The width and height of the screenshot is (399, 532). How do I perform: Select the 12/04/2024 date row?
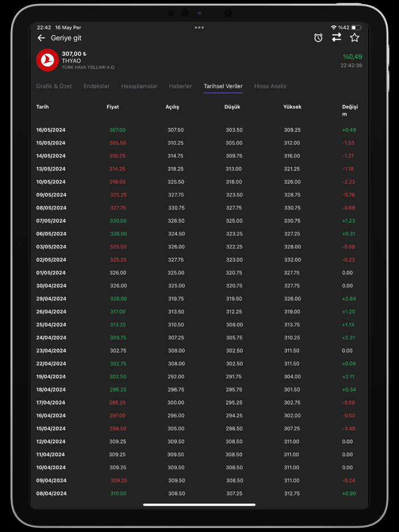[x=199, y=442]
